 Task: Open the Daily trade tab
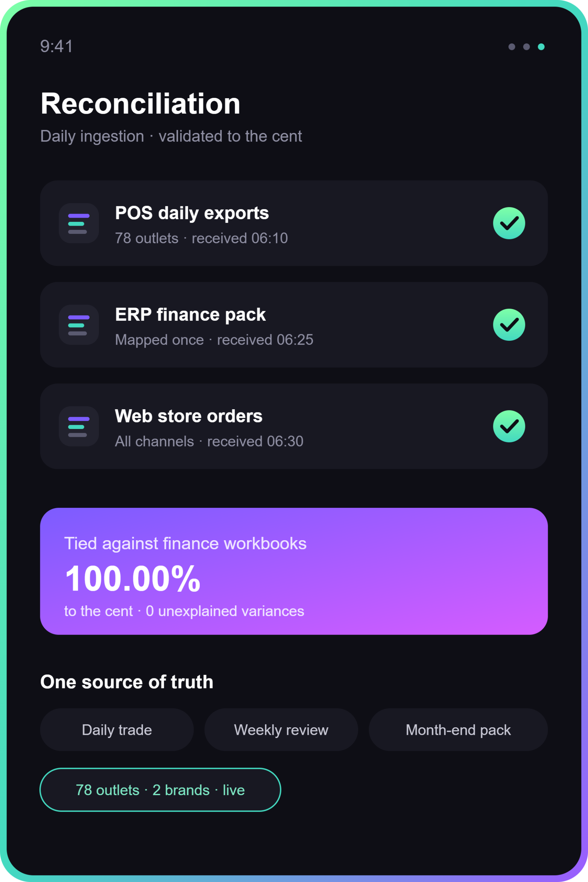click(117, 730)
